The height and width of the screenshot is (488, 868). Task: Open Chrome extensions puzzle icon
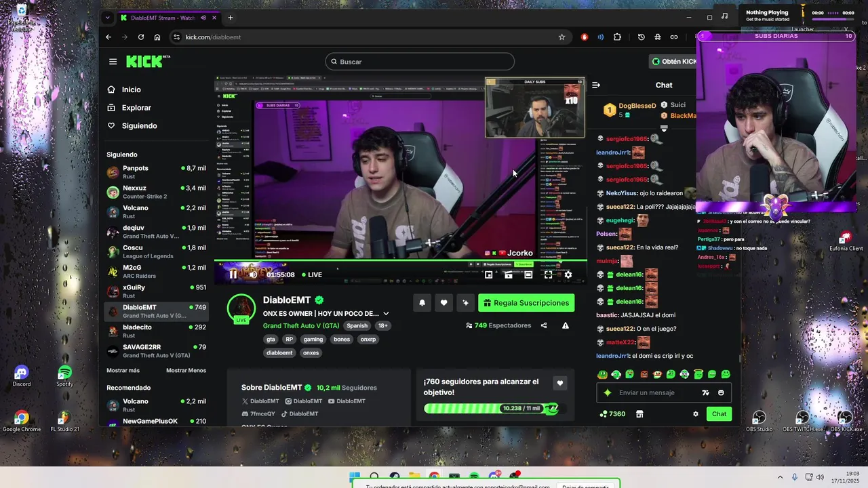pyautogui.click(x=617, y=37)
